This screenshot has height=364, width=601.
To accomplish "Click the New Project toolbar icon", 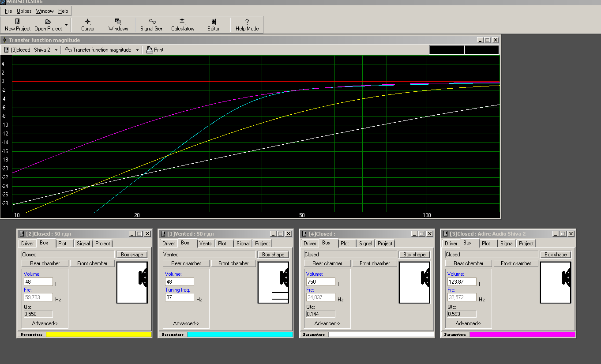I will click(x=18, y=22).
